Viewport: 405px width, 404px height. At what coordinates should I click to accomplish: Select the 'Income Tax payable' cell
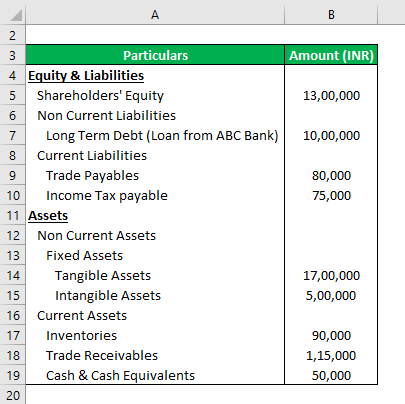[155, 195]
